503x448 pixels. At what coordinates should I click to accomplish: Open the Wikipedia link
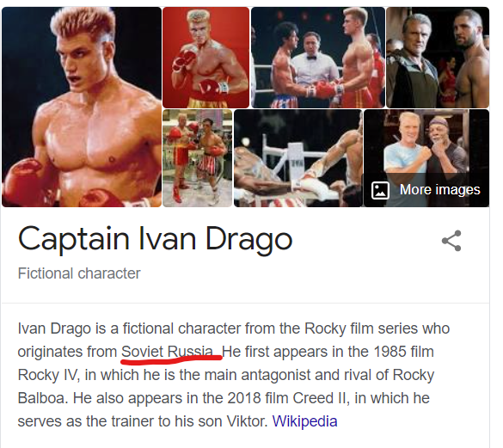click(x=304, y=421)
